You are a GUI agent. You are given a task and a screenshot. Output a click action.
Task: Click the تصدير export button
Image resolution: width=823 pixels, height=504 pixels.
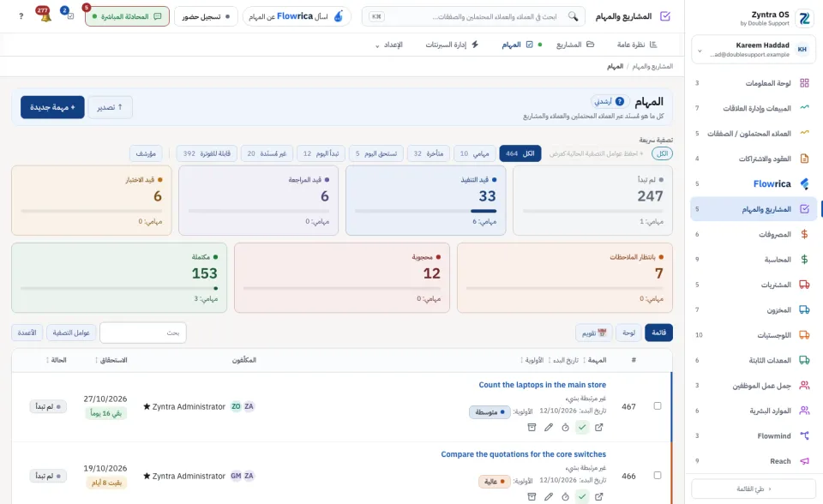(x=111, y=107)
